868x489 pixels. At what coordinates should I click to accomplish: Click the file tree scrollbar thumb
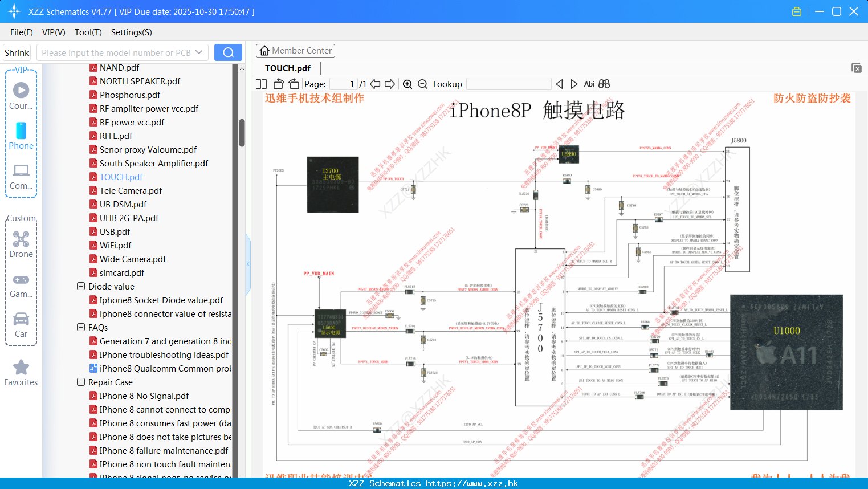pos(242,133)
